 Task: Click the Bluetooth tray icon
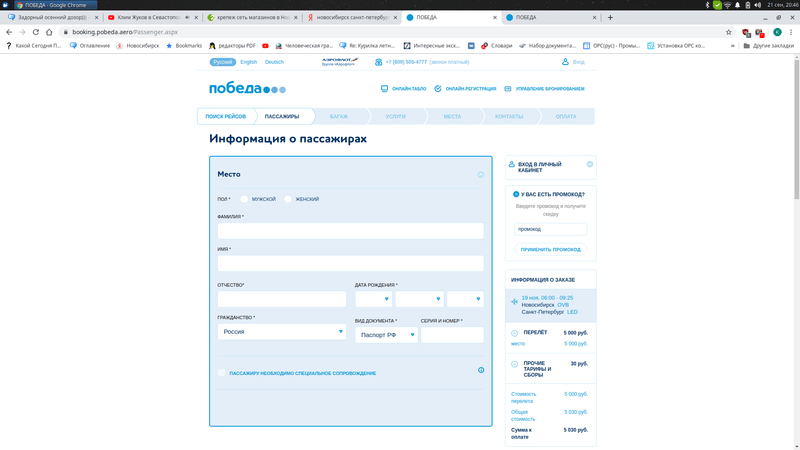click(x=707, y=5)
